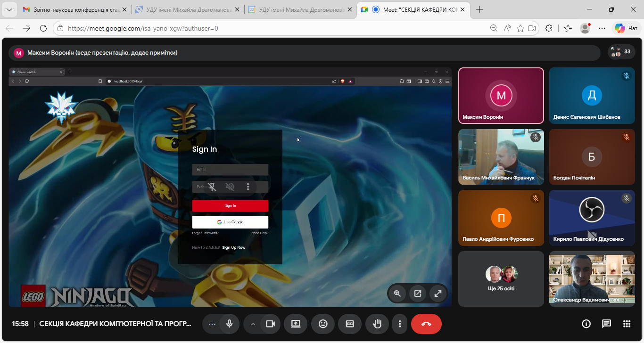Open audio settings three-dot button beside microphone
Screen dimensions: 644x343
click(x=212, y=324)
